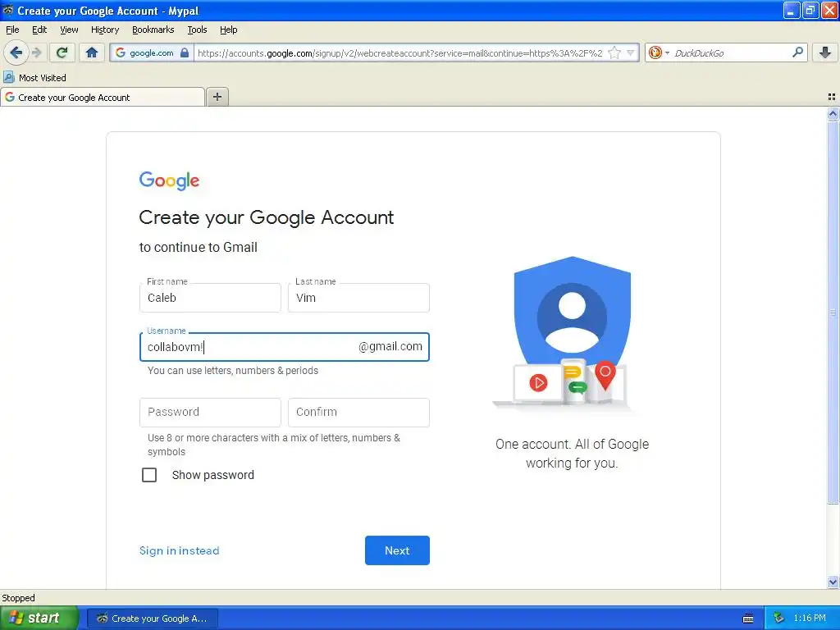This screenshot has height=630, width=840.
Task: Click the 'Use 8 or more characters' password hint
Action: pyautogui.click(x=274, y=445)
